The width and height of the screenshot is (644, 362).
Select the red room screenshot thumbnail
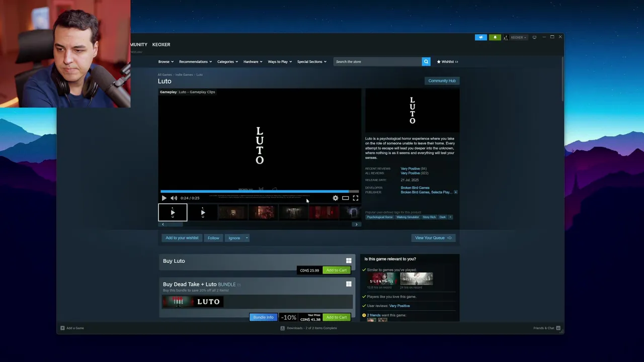(x=324, y=213)
